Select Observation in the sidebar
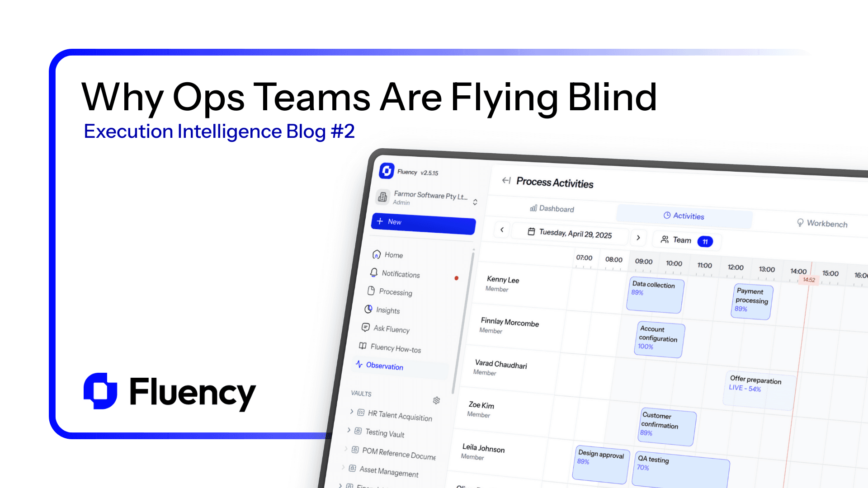 [x=400, y=366]
